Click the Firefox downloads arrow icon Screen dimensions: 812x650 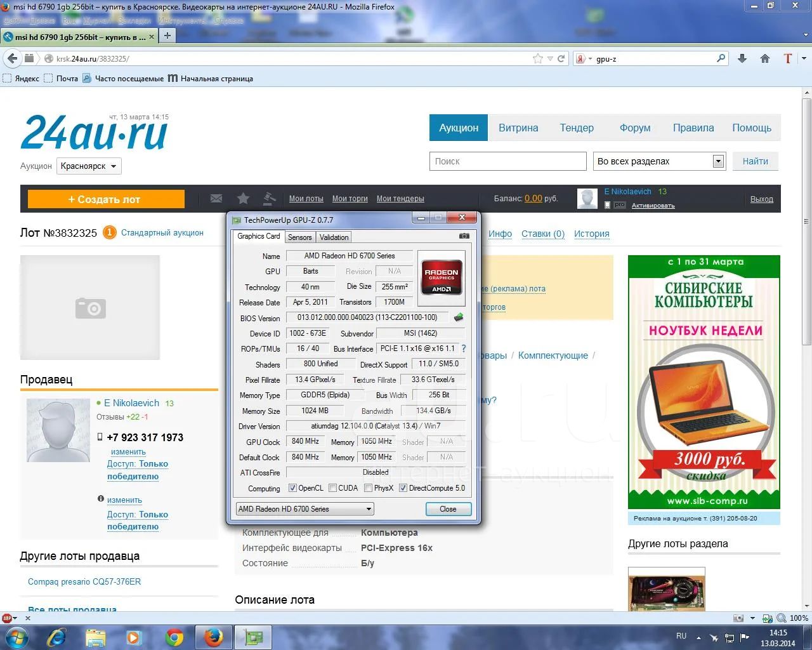pos(743,58)
